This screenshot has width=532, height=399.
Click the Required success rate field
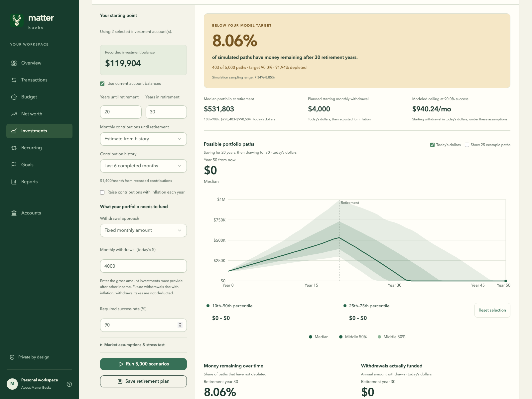click(x=143, y=325)
